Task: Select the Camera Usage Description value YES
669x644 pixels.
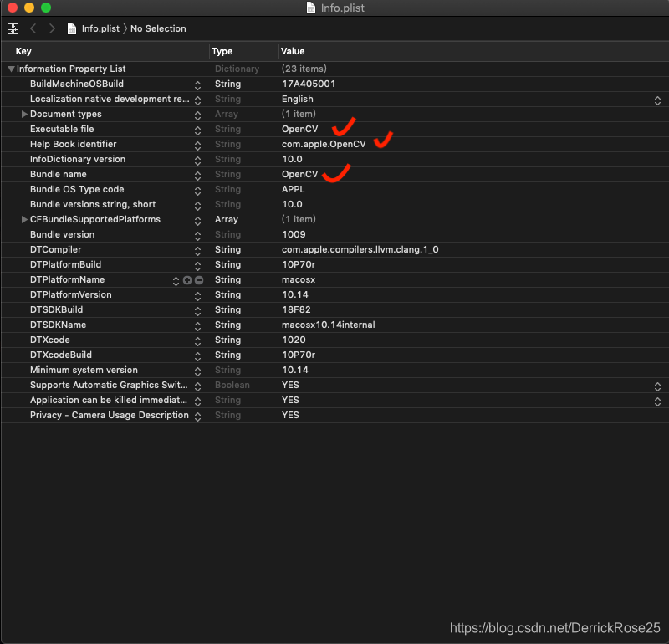Action: pyautogui.click(x=290, y=415)
